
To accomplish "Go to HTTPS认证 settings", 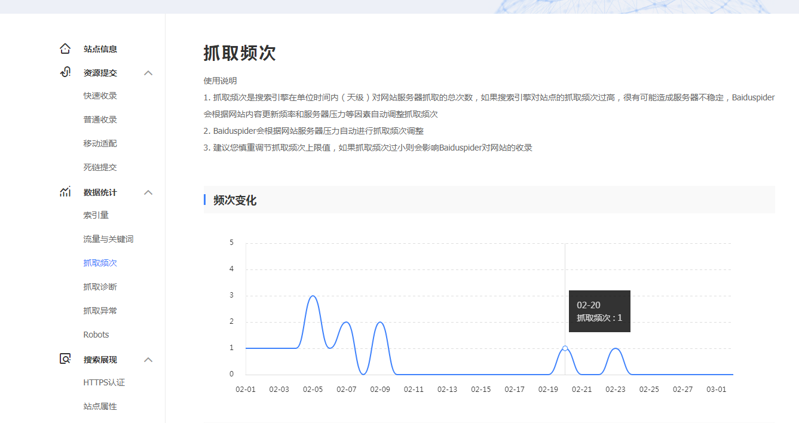I will coord(104,382).
